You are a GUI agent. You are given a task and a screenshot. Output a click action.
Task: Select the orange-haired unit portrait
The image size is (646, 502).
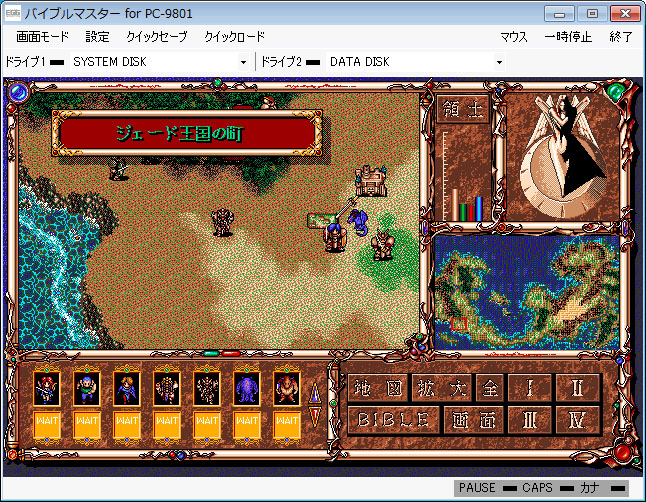(x=126, y=388)
